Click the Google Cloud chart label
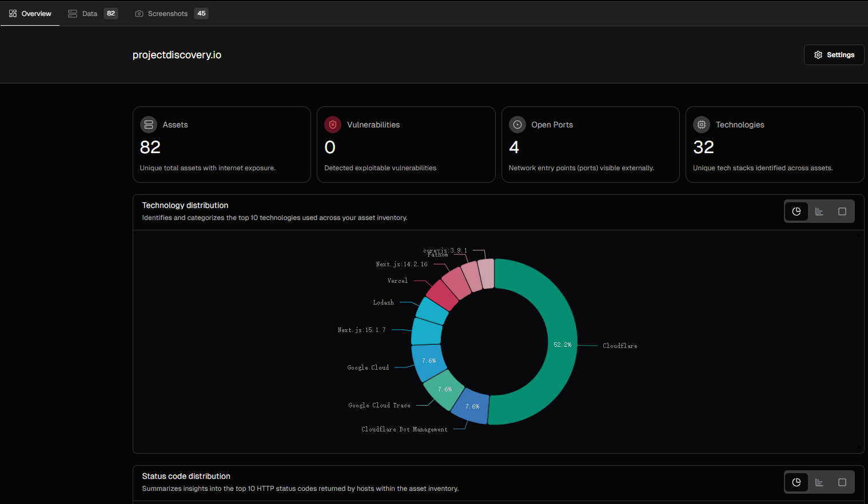 [368, 367]
